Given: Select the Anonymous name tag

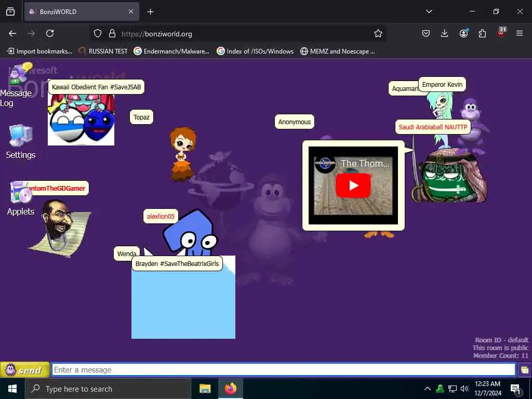Looking at the screenshot, I should 295,122.
